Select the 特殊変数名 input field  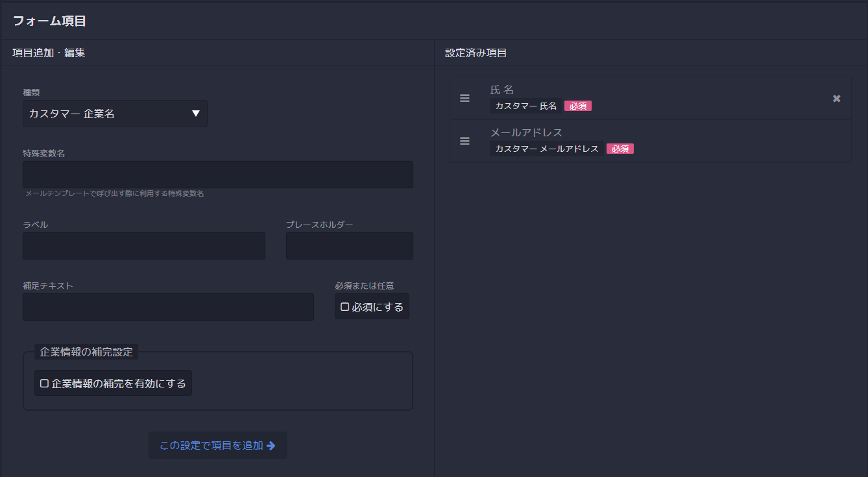(217, 174)
